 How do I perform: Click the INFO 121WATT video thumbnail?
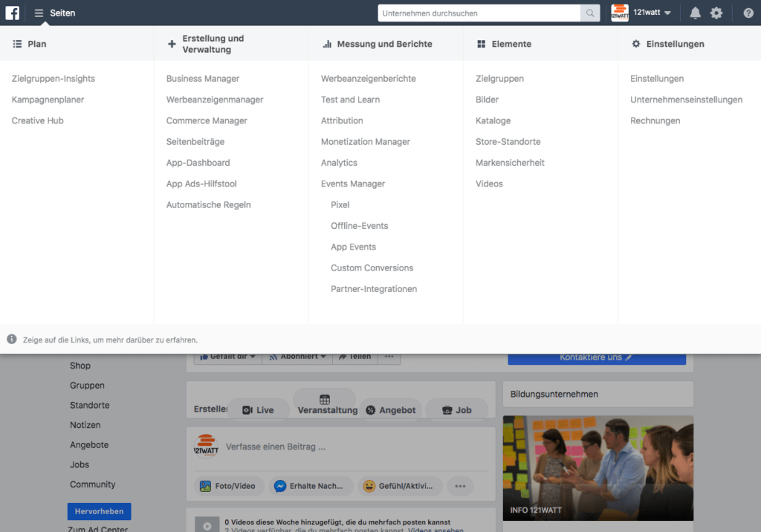tap(598, 467)
